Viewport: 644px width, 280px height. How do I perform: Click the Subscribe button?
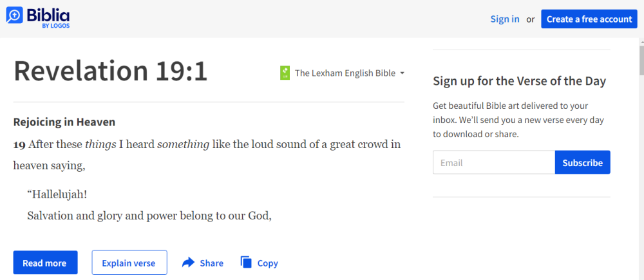tap(582, 162)
